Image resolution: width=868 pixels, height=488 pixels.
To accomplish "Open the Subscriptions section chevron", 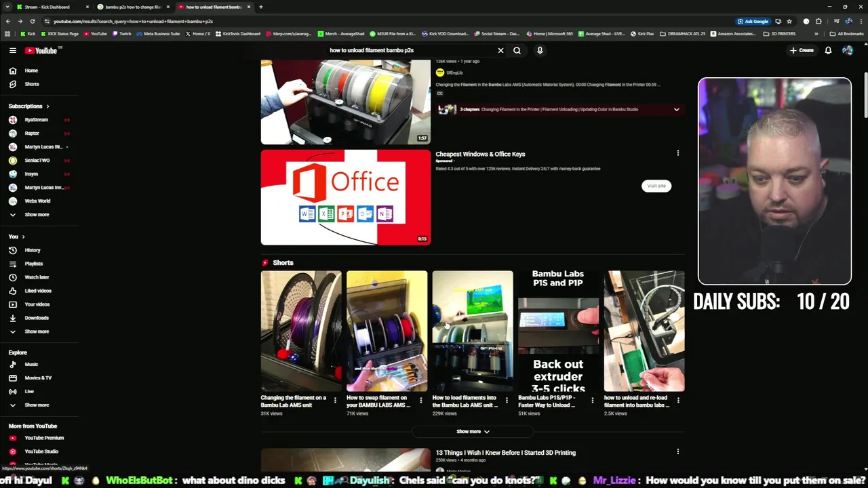I will 47,106.
